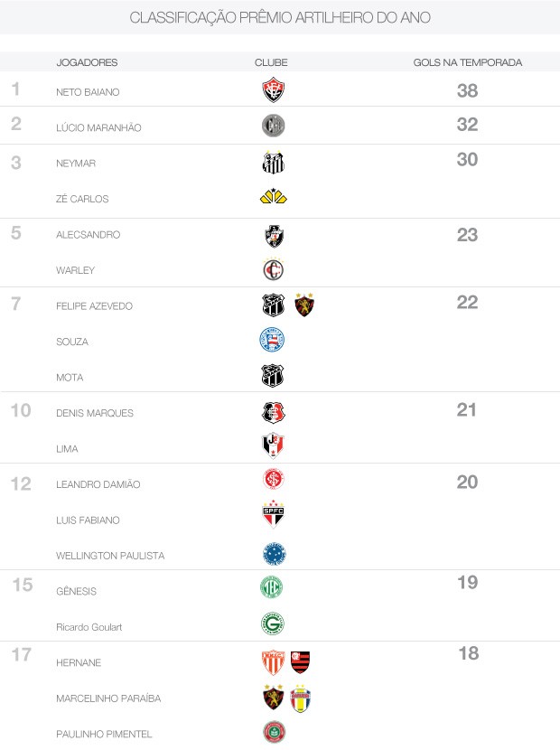Click the 38 goals figure at the top
This screenshot has width=560, height=750.
point(467,90)
